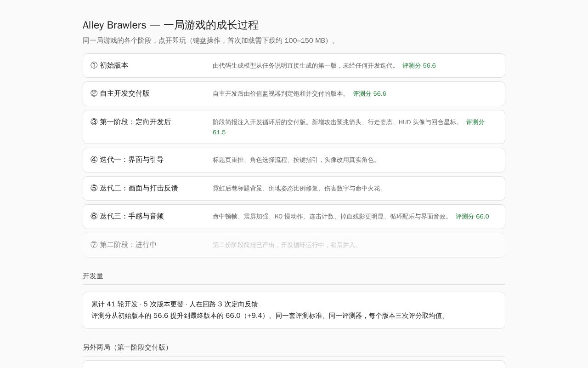
Task: Click the 评测分 56.6 score on 初始版本
Action: tap(419, 66)
